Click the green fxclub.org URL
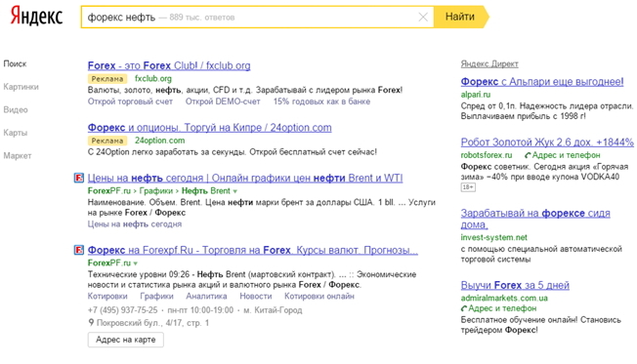The width and height of the screenshot is (637, 364). tap(153, 78)
